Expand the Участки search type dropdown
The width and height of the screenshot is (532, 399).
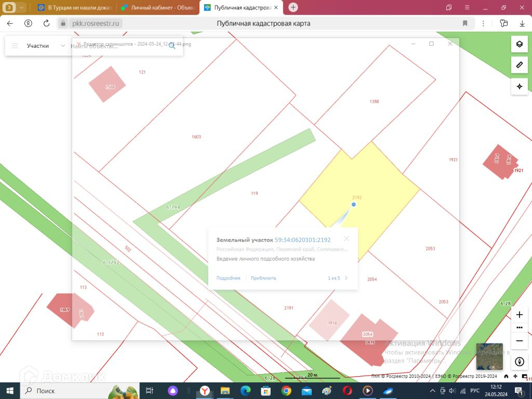click(x=63, y=46)
